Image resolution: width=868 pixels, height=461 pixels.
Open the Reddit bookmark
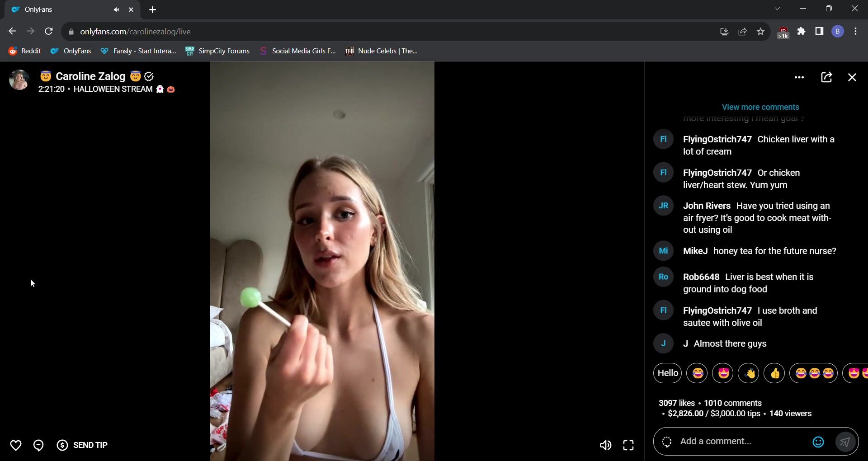pyautogui.click(x=25, y=51)
